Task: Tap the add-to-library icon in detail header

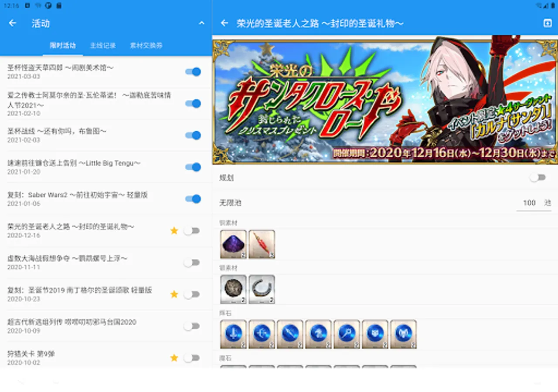Action: (x=548, y=23)
